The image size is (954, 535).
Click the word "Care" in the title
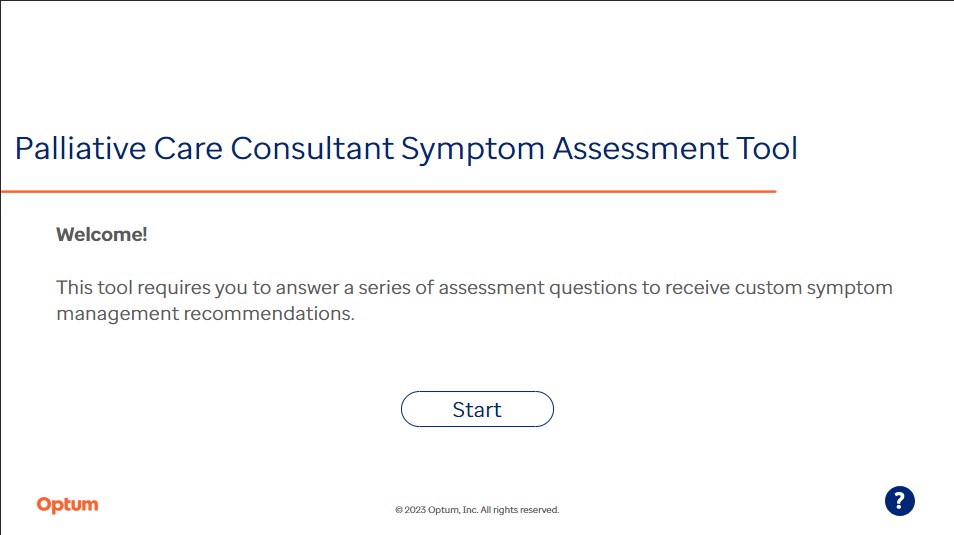(x=188, y=149)
